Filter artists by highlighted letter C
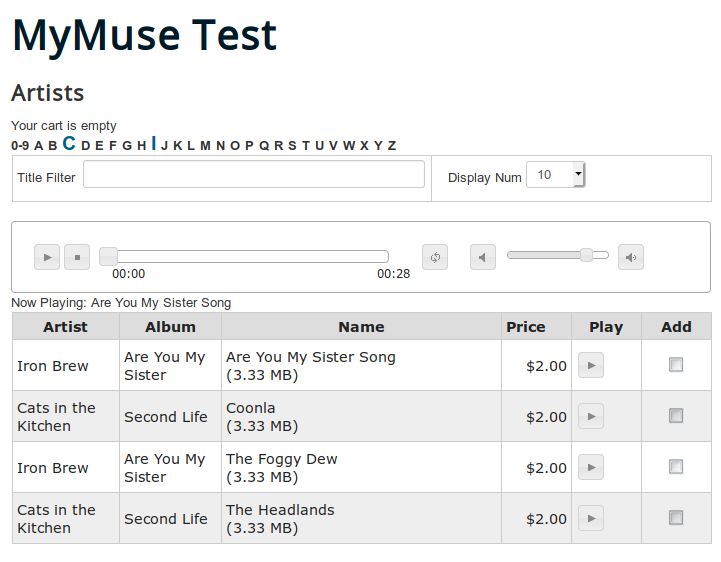This screenshot has height=562, width=721. pos(69,143)
